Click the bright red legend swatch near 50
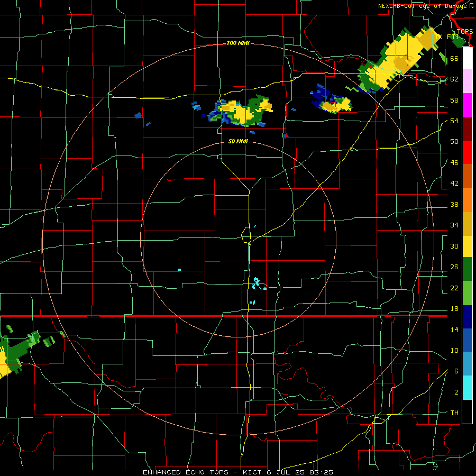Screen dimensions: 476x476 tap(467, 152)
